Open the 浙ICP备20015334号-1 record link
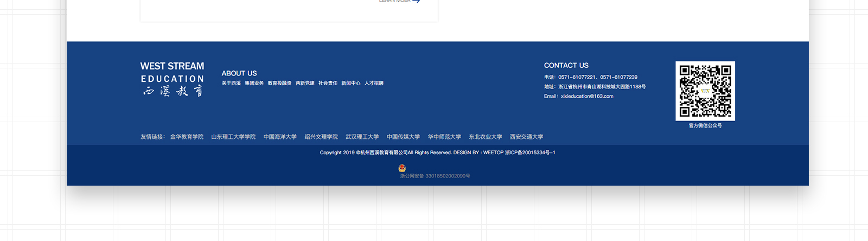This screenshot has height=241, width=868. [530, 153]
